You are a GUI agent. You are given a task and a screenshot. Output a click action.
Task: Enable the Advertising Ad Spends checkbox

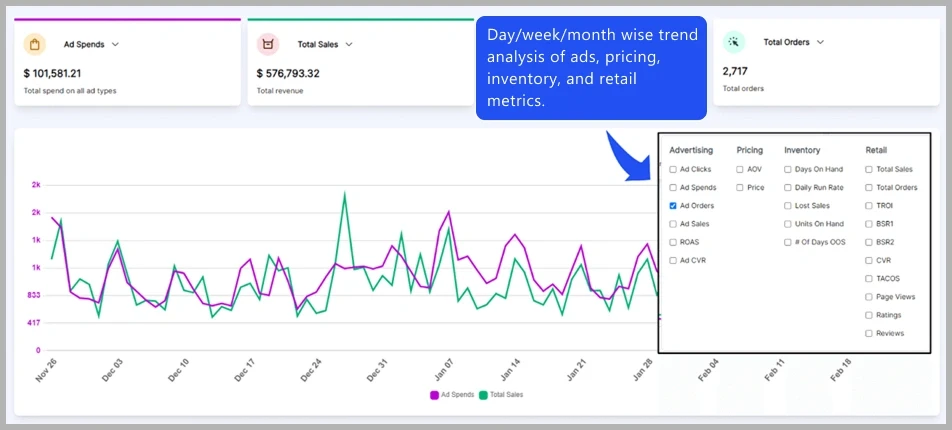point(673,188)
